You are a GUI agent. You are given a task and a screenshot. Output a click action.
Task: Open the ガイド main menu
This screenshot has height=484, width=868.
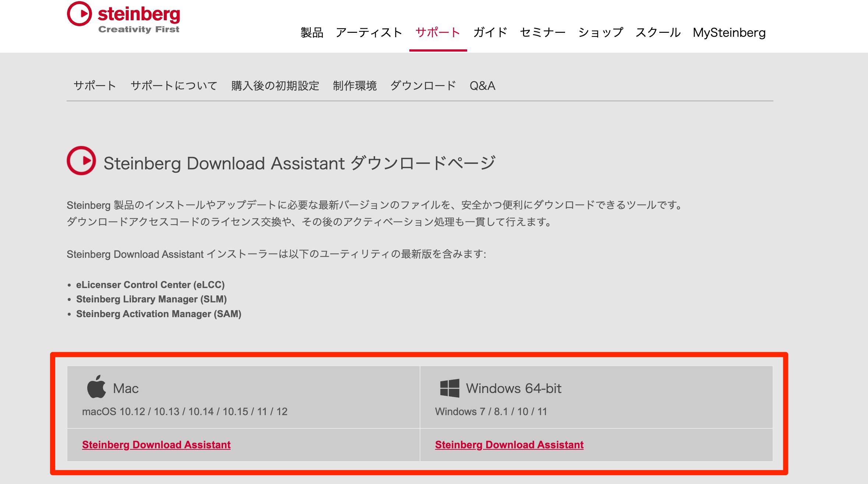click(490, 32)
